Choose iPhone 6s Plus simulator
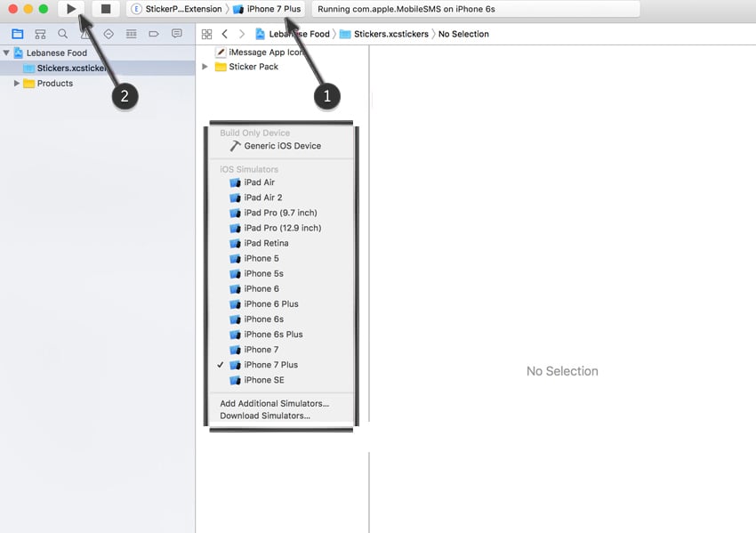This screenshot has width=756, height=533. pyautogui.click(x=282, y=335)
